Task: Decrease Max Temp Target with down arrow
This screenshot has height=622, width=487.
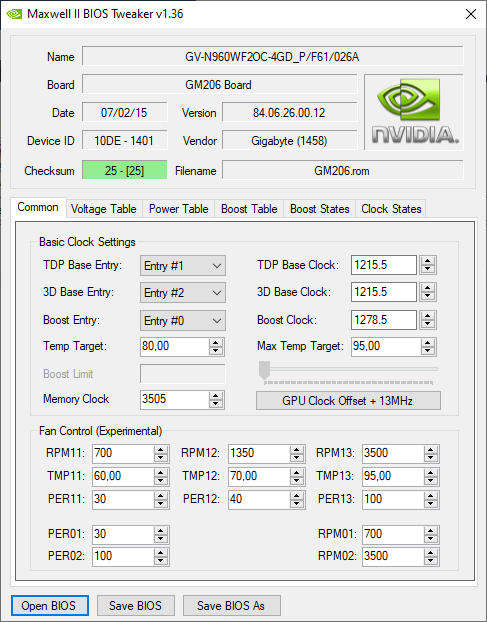Action: [428, 351]
